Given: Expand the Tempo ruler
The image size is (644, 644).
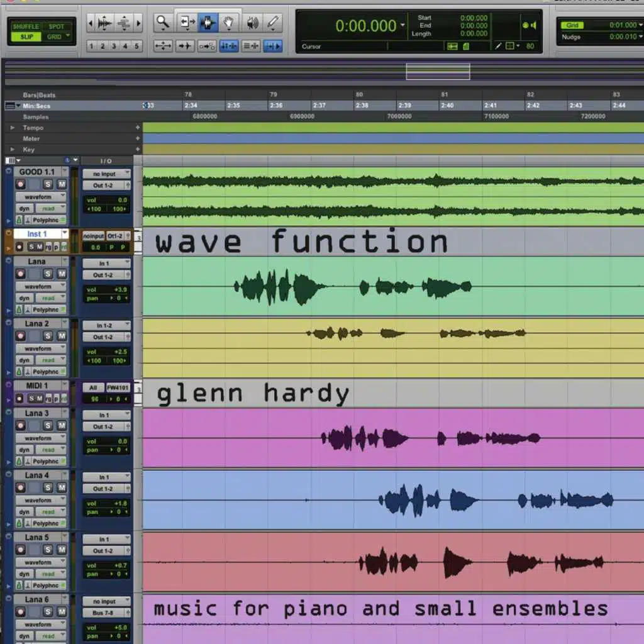Looking at the screenshot, I should pyautogui.click(x=11, y=128).
